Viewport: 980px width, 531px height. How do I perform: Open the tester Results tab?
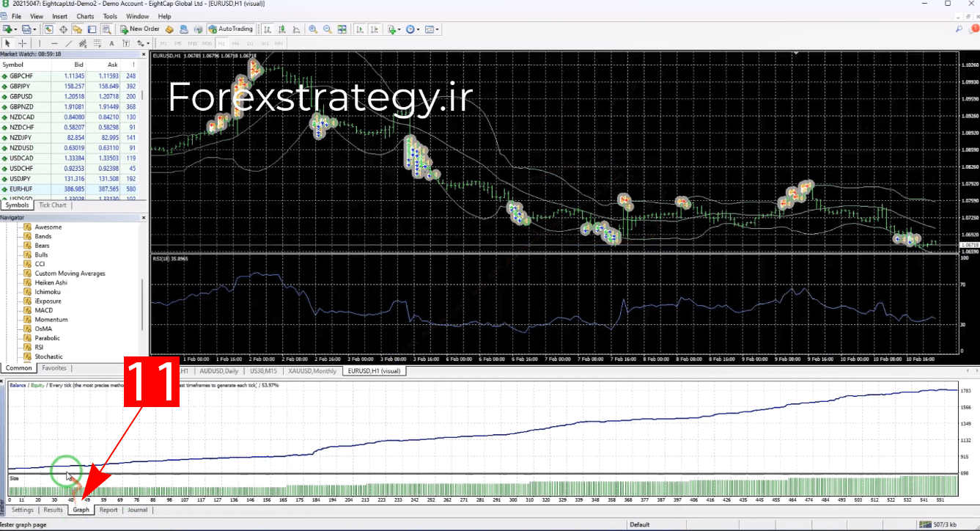53,510
